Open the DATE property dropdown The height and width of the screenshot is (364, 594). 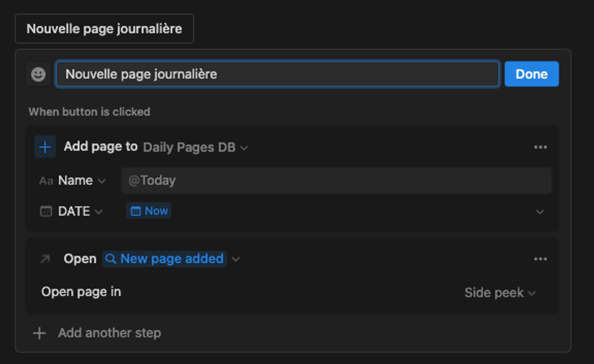tap(80, 211)
